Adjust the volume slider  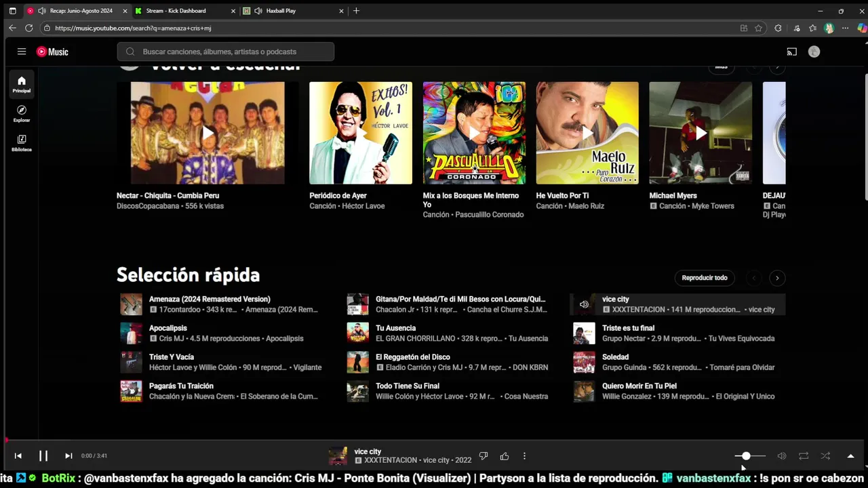[750, 456]
